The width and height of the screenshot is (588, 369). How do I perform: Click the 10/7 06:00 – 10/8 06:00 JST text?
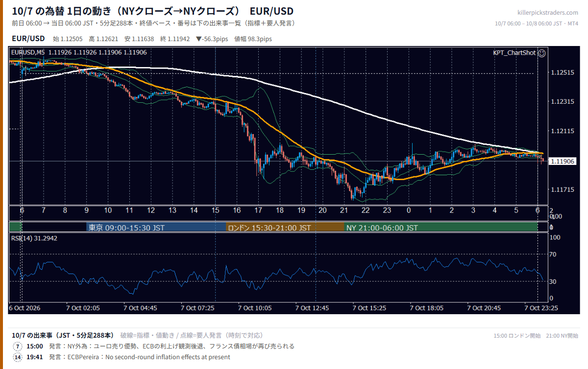pos(537,23)
